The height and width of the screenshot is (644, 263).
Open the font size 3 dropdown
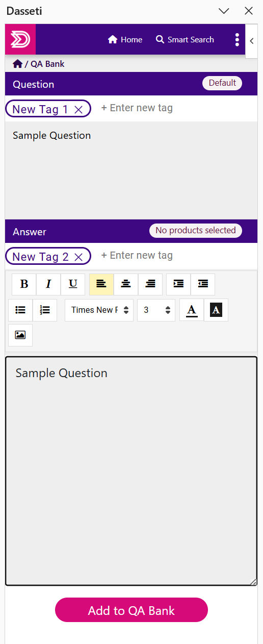click(x=156, y=310)
